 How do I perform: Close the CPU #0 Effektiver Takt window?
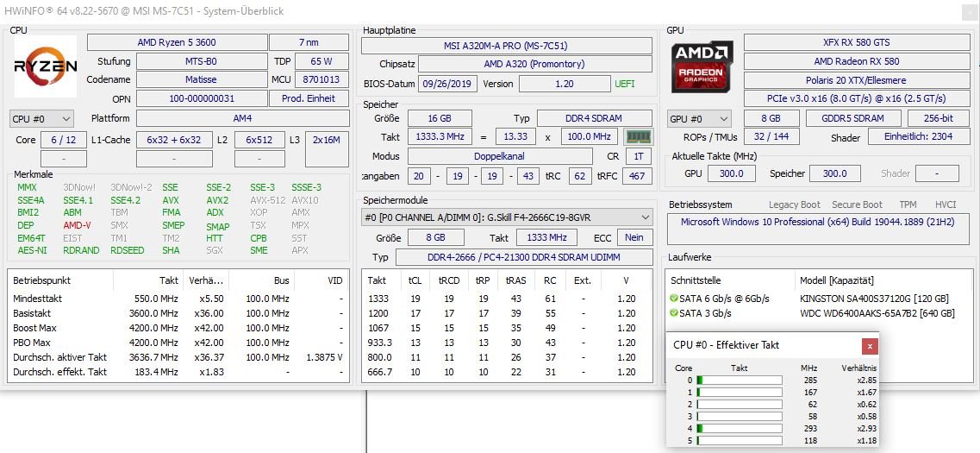870,345
